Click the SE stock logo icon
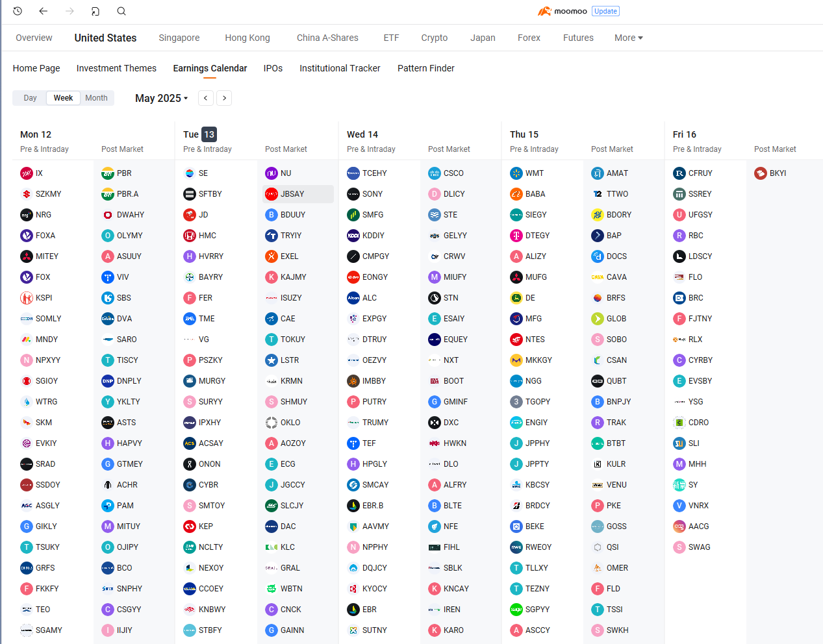Screen dimensions: 823x644 tap(190, 173)
